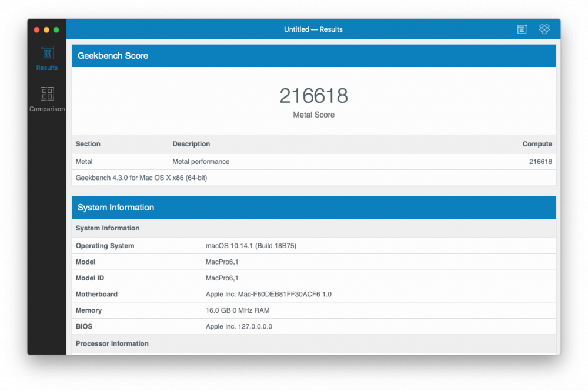This screenshot has width=588, height=391.
Task: Select the 'Motherboard' row label
Action: point(97,295)
